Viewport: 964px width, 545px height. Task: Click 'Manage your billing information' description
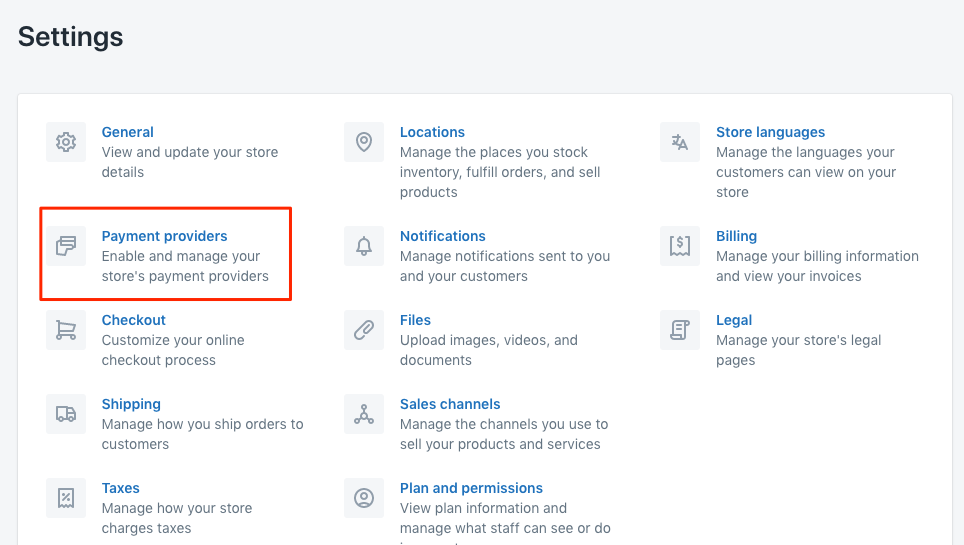click(x=817, y=266)
